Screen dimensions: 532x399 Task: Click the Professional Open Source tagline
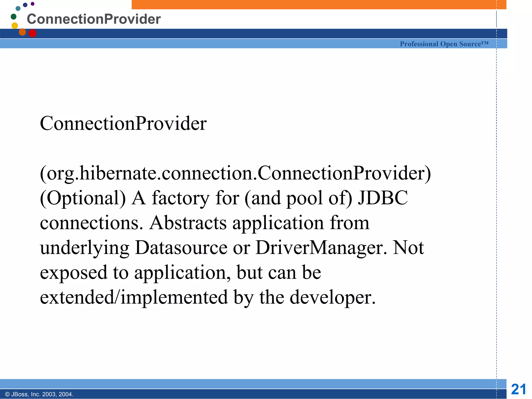coord(444,44)
